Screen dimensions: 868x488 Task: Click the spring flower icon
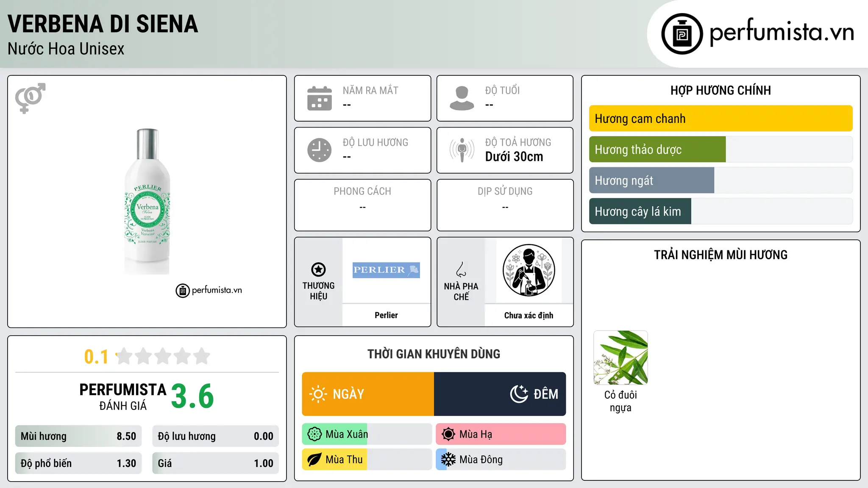coord(314,434)
